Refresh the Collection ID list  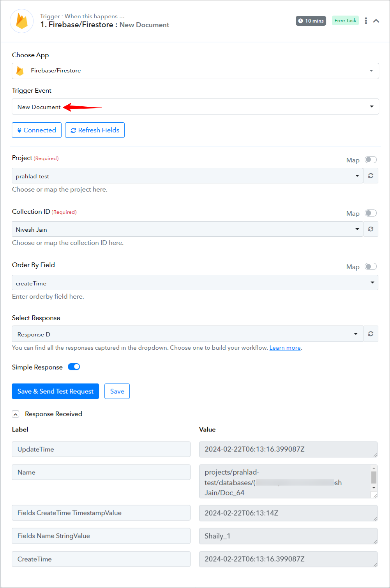[x=371, y=229]
